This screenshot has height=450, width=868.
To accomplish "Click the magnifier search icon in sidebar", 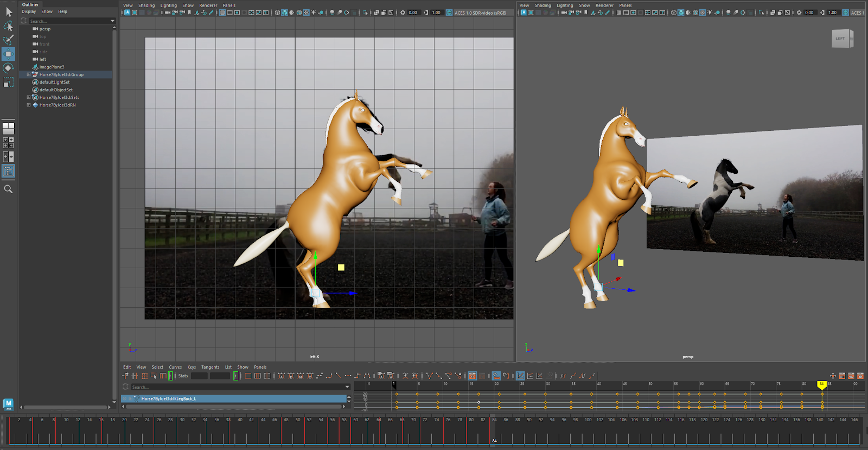I will coord(8,189).
